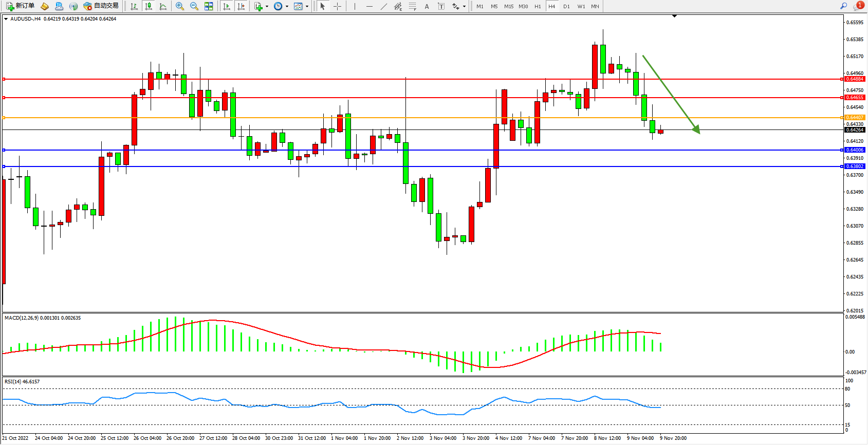Click the 自动交易 auto trading button
Viewport: 868px width, 445px height.
[101, 6]
